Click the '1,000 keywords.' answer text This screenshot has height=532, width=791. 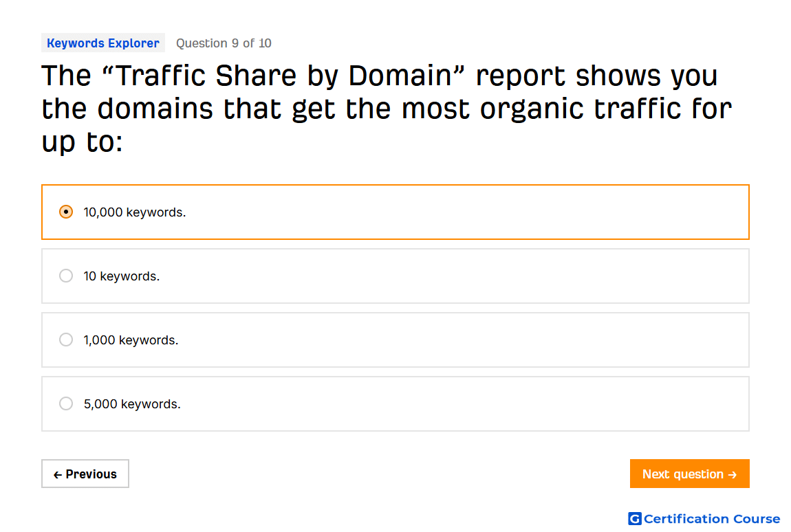pyautogui.click(x=131, y=340)
